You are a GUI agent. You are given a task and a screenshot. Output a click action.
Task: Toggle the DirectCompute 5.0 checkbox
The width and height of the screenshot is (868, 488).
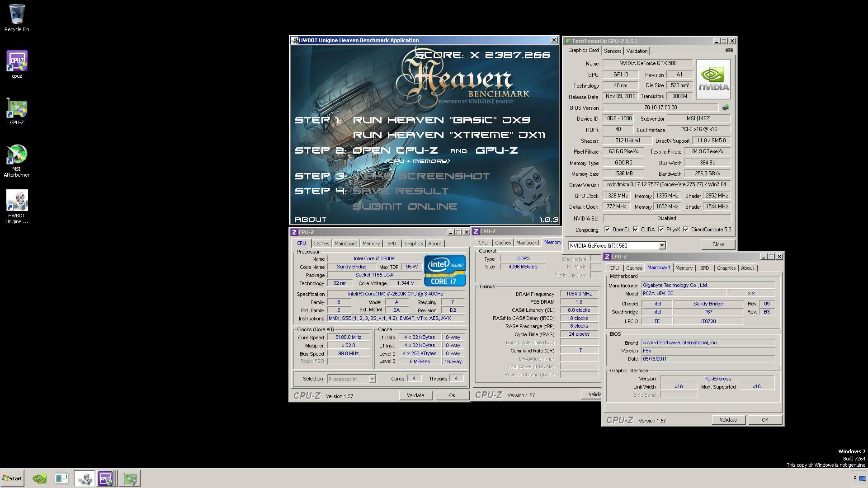click(x=686, y=230)
